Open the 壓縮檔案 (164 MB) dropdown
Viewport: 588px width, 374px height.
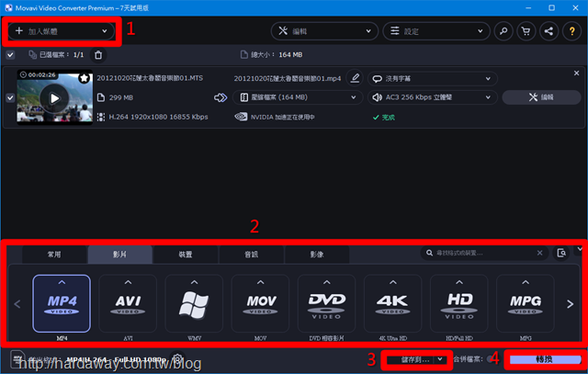coord(298,97)
